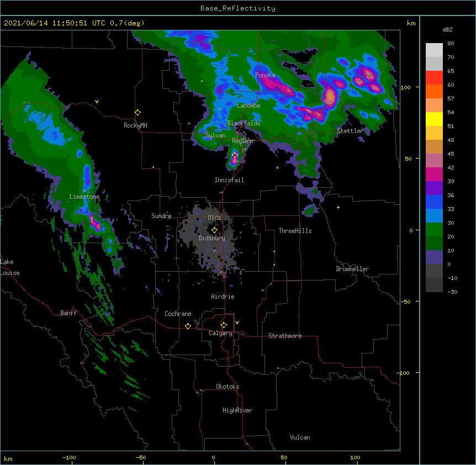Select the white top swatch of dBZ legend

coord(434,50)
